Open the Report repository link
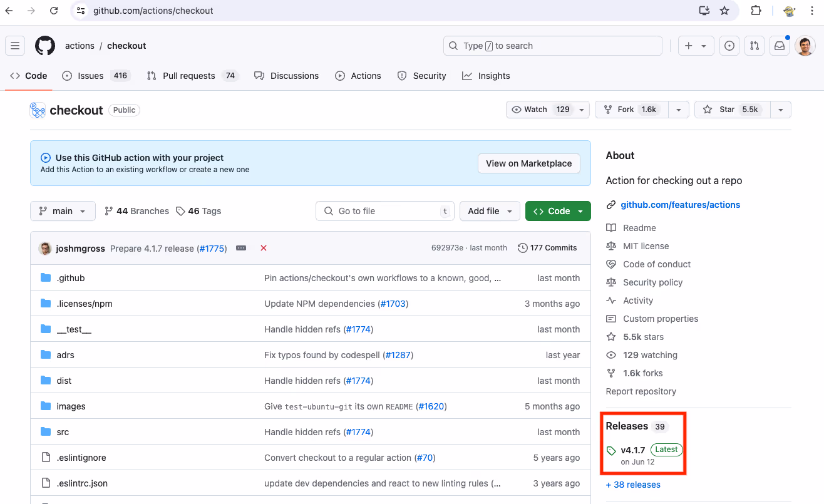The height and width of the screenshot is (504, 824). (641, 391)
